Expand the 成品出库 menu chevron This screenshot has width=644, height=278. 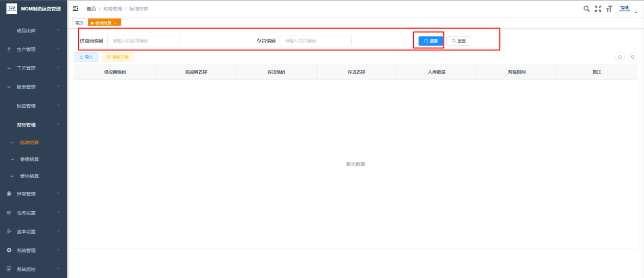(x=58, y=31)
